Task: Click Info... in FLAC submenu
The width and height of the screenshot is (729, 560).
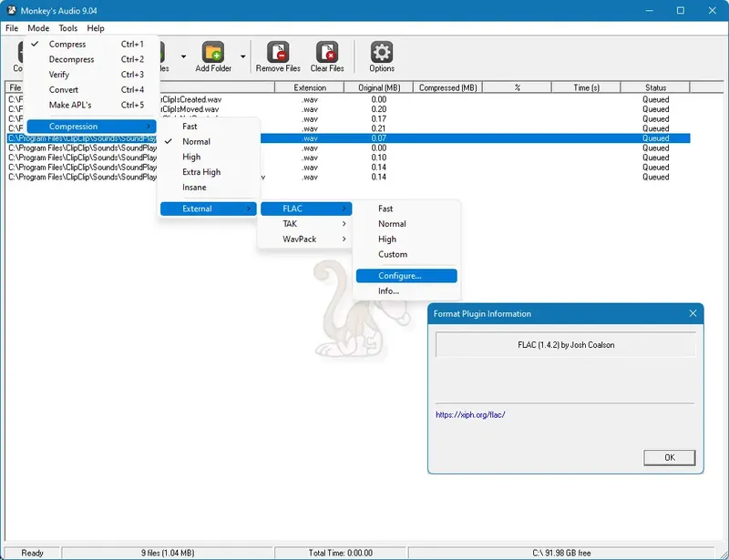Action: click(406, 290)
